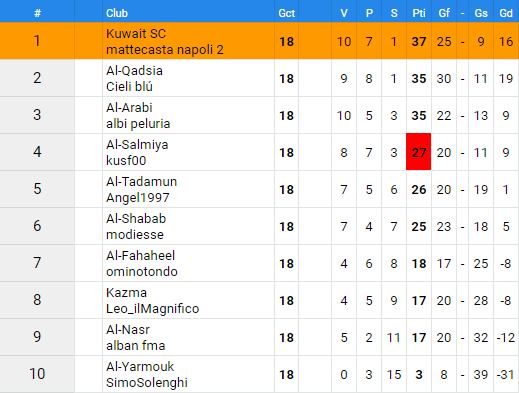Click the Gct column header

(287, 13)
